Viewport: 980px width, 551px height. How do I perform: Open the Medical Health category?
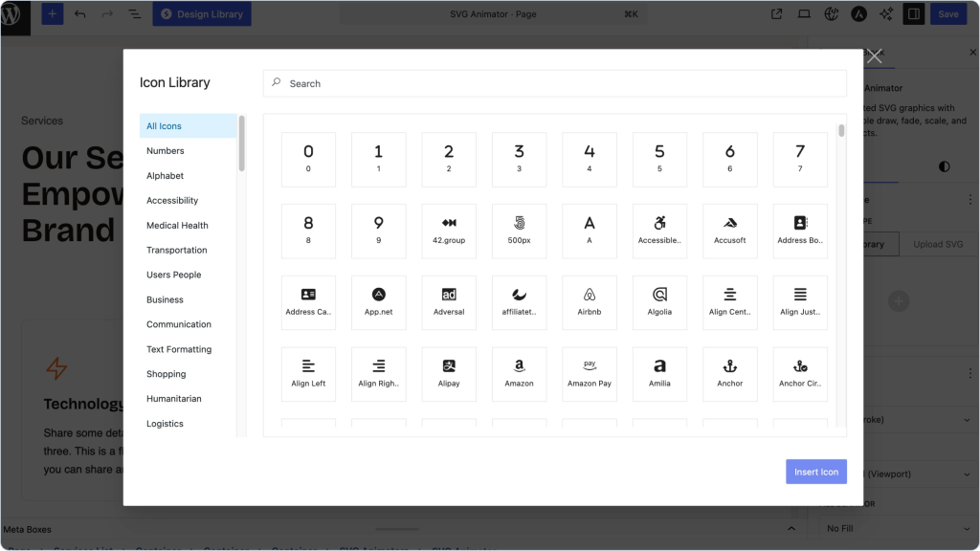coord(189,225)
